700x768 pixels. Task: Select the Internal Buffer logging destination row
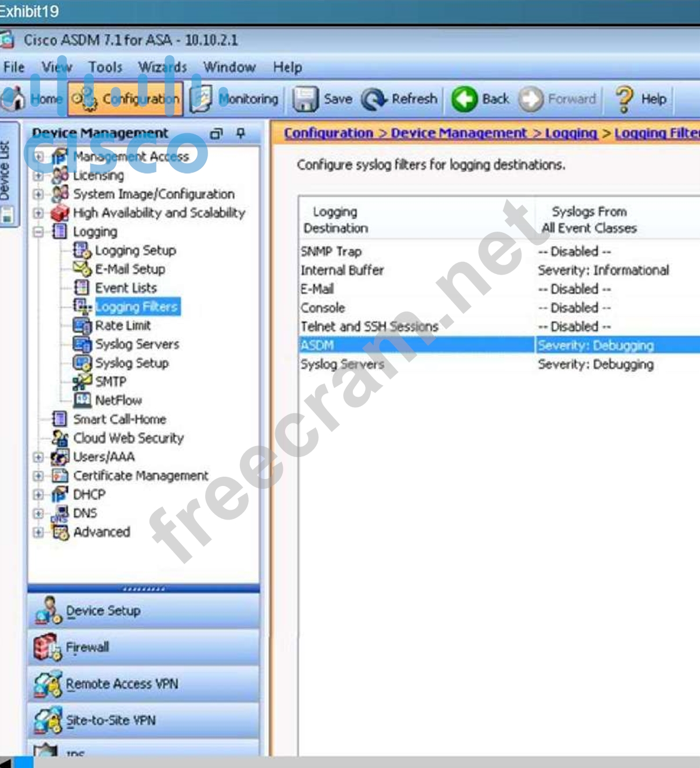click(342, 270)
